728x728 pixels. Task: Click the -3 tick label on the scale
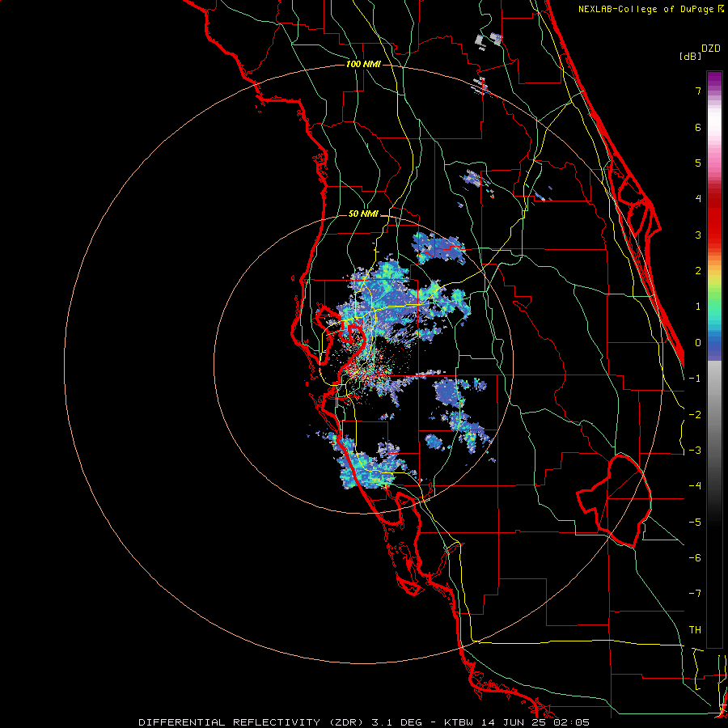(695, 451)
